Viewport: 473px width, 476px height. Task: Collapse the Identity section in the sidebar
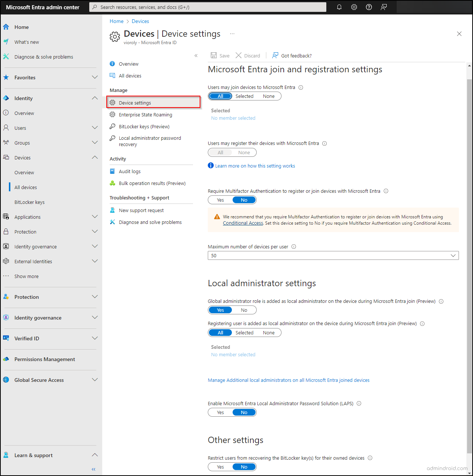pyautogui.click(x=95, y=98)
